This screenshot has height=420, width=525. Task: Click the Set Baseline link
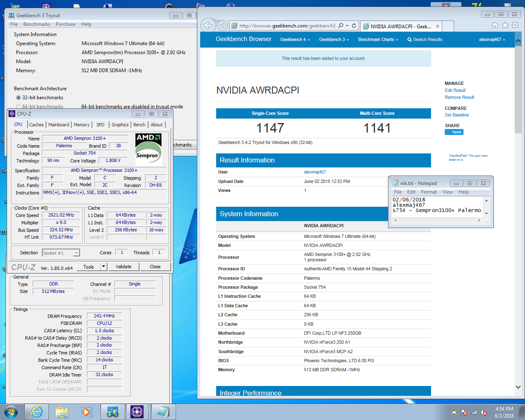click(457, 115)
